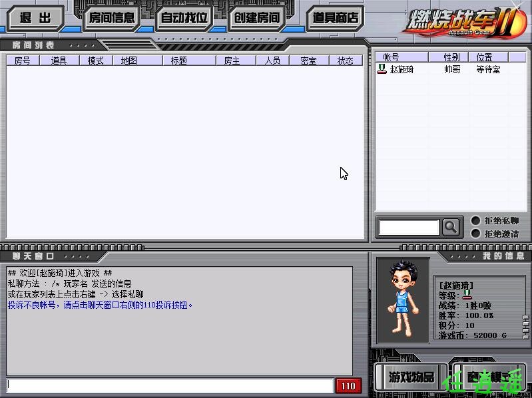The image size is (532, 398).
Task: Sort room list by 房主 column
Action: pos(236,61)
